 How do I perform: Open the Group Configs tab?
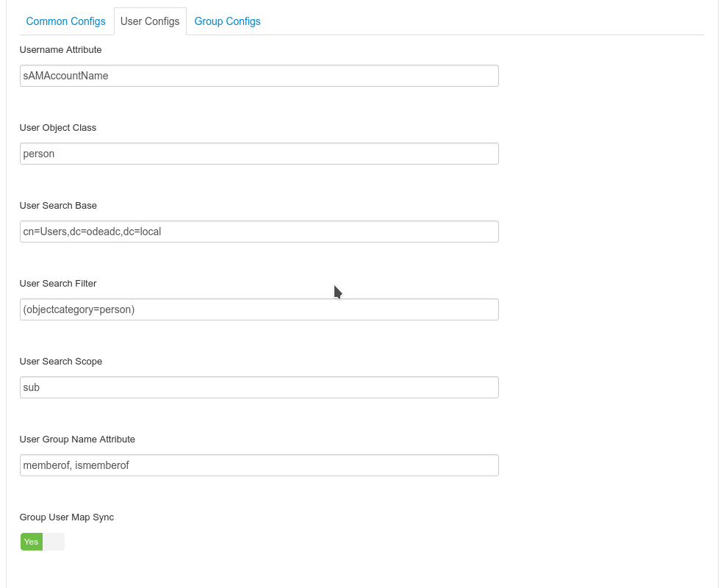(227, 21)
